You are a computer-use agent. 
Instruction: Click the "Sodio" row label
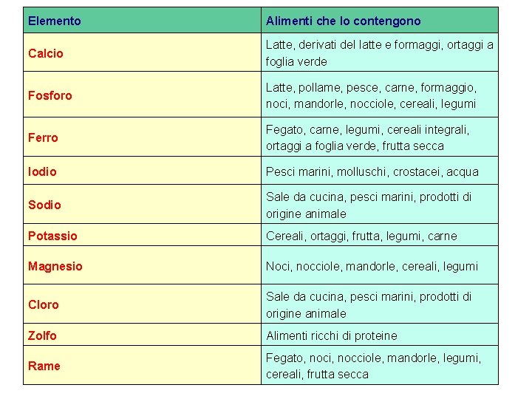[x=44, y=205]
